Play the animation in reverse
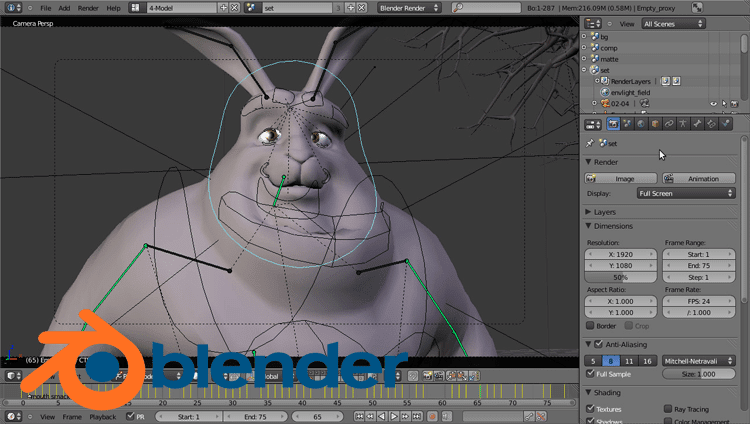The image size is (750, 424). (x=382, y=416)
